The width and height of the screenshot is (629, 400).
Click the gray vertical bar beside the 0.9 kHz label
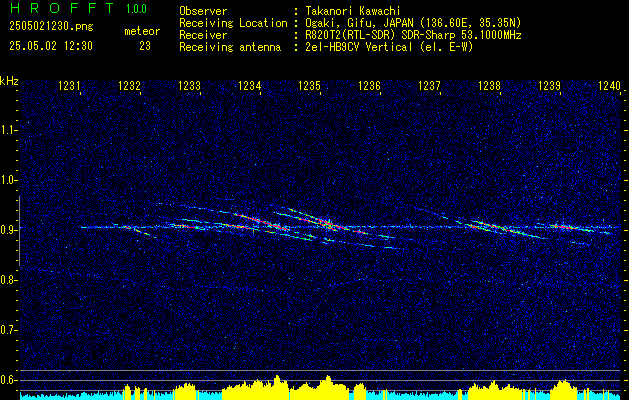click(x=19, y=231)
